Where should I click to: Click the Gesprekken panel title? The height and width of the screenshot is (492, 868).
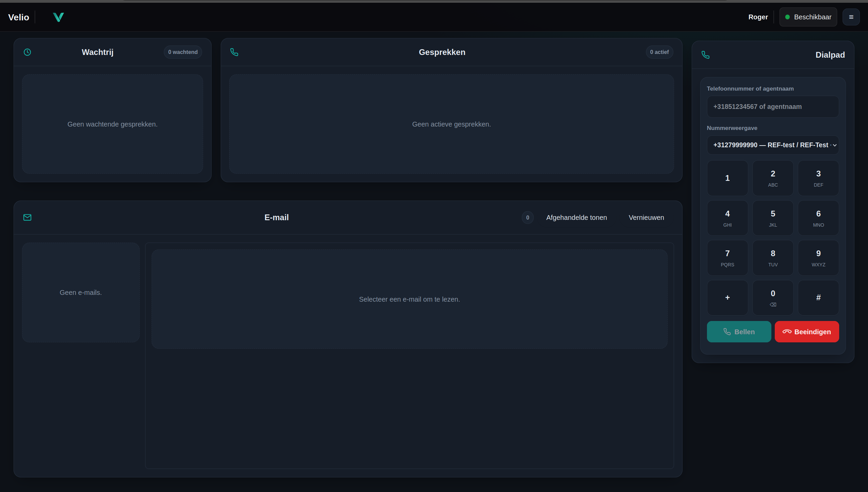442,52
